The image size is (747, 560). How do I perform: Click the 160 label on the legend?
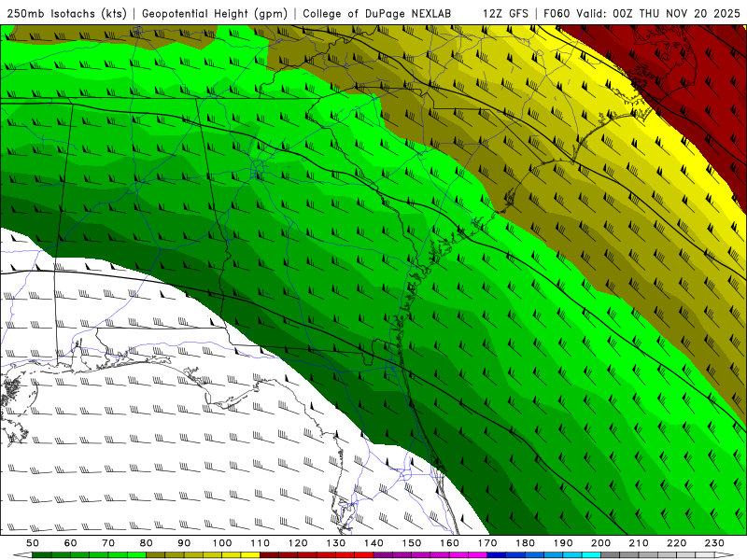[449, 543]
